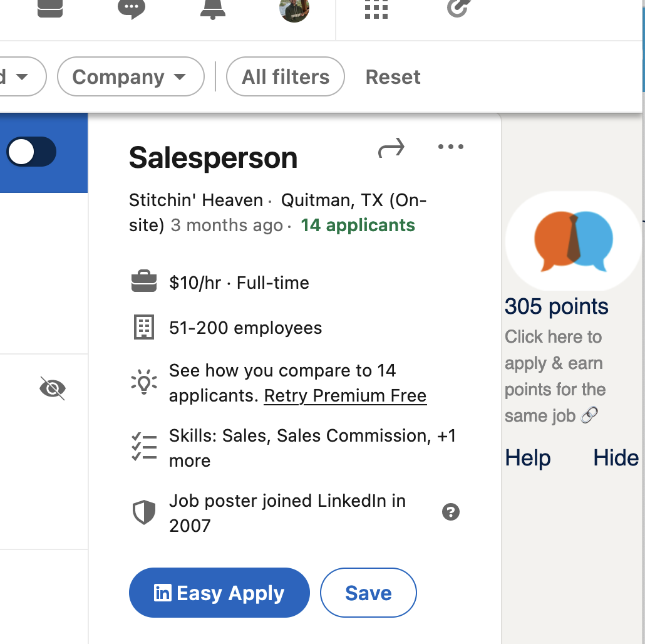Screen dimensions: 645x644
Task: Open the Retry Premium Free link
Action: coord(345,396)
